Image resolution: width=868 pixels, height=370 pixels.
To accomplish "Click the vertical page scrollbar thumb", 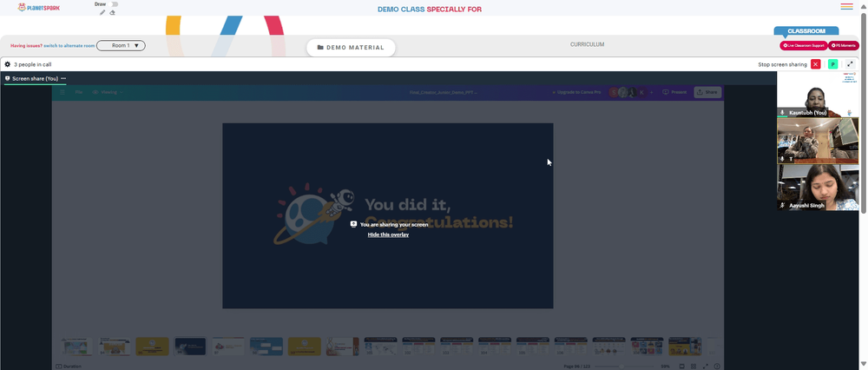I will (x=864, y=111).
